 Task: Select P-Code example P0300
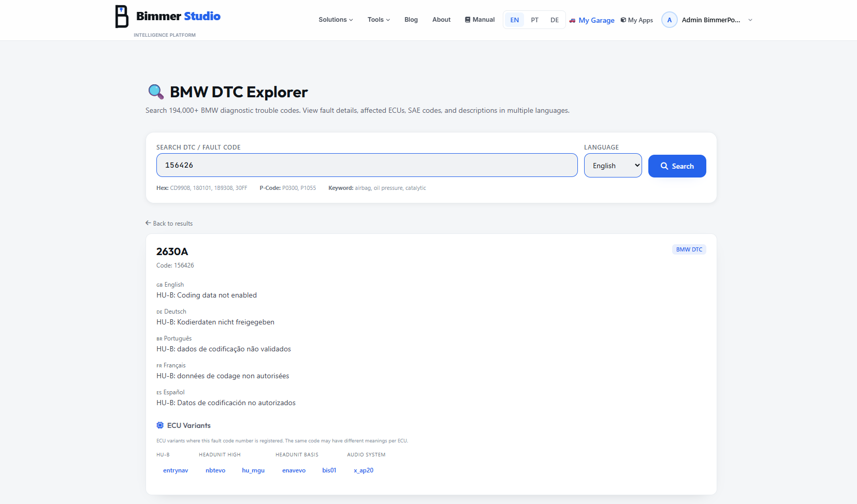[289, 188]
